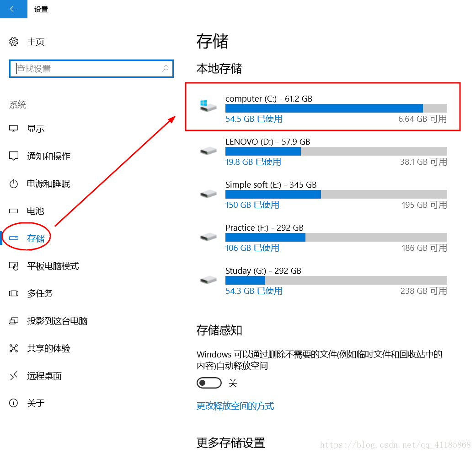Click the Power and sleep icon

point(14,184)
